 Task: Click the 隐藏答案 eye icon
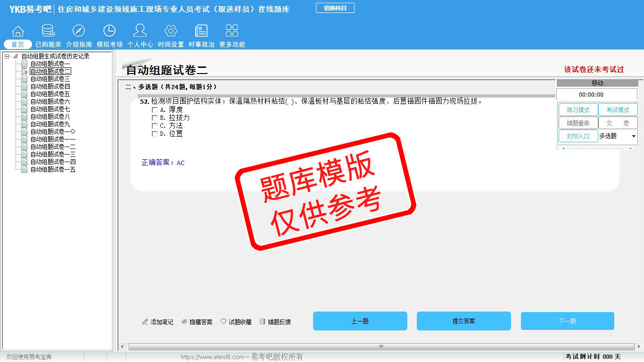coord(184,322)
